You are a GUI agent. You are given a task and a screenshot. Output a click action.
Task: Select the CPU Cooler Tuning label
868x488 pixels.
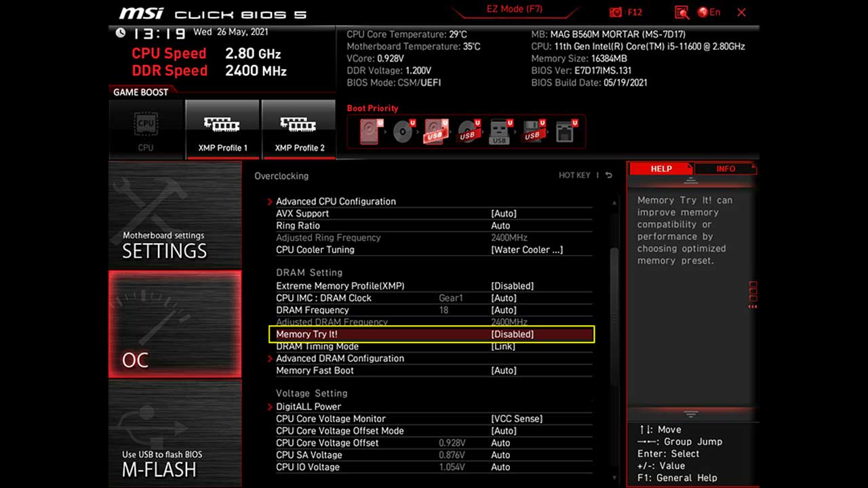pyautogui.click(x=315, y=249)
